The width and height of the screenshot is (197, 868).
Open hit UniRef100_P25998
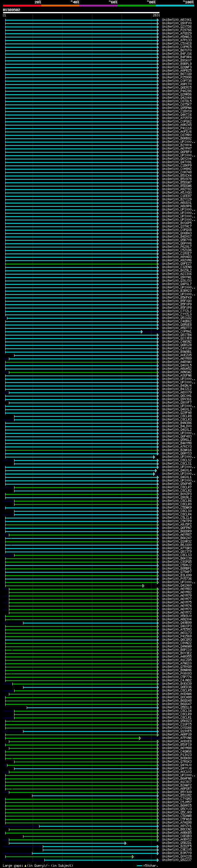(x=177, y=78)
